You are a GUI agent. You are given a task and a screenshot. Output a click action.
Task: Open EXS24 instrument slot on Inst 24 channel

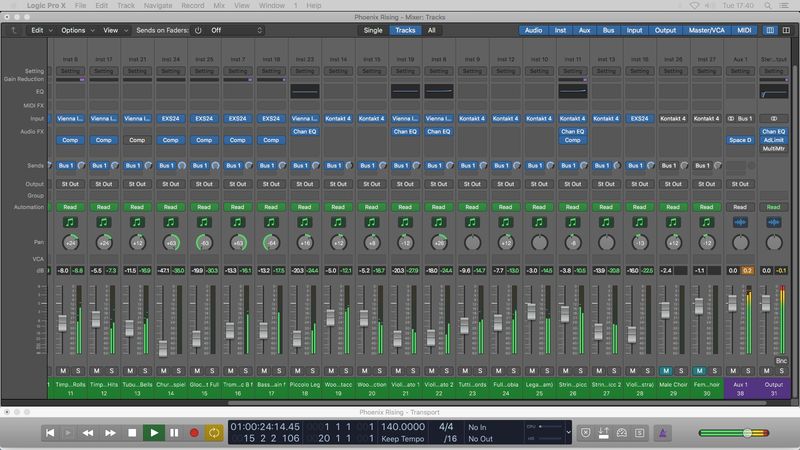click(170, 118)
